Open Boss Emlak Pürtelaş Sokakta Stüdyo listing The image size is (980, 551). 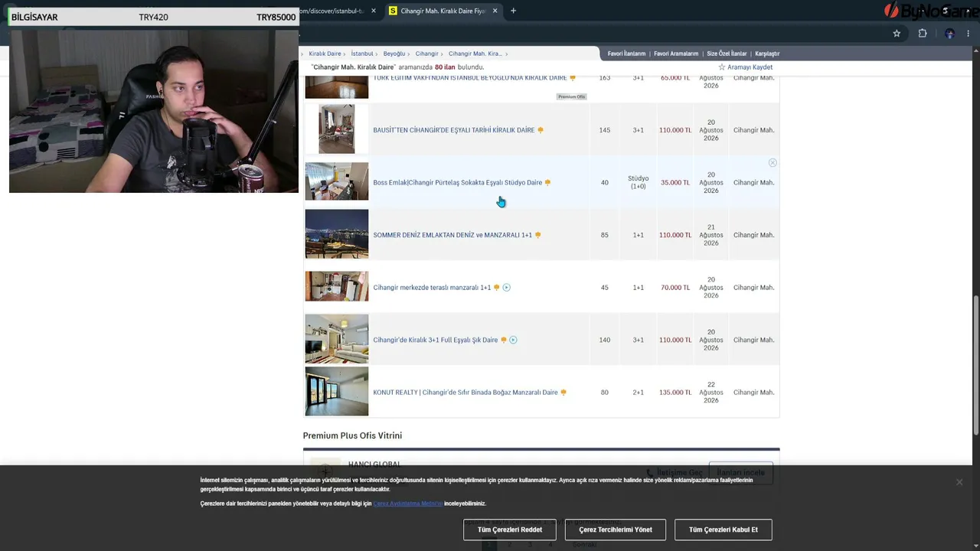coord(457,183)
